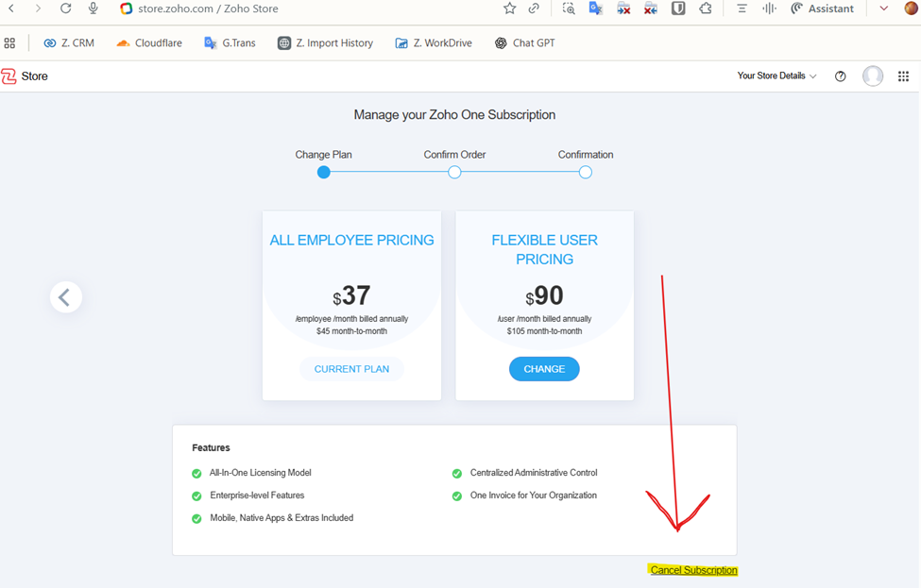Click the Zoho Store logo
The image size is (921, 588).
(25, 76)
